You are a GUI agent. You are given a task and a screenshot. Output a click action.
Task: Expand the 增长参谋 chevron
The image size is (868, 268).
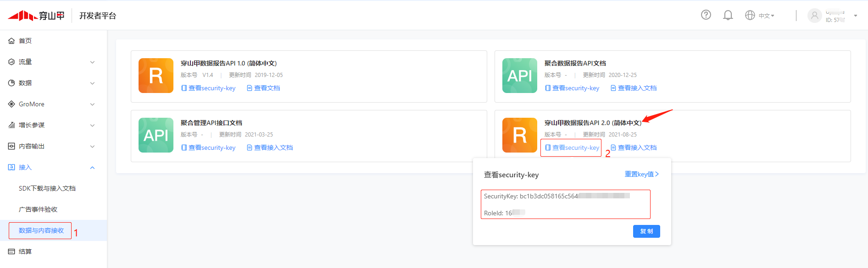coord(92,125)
